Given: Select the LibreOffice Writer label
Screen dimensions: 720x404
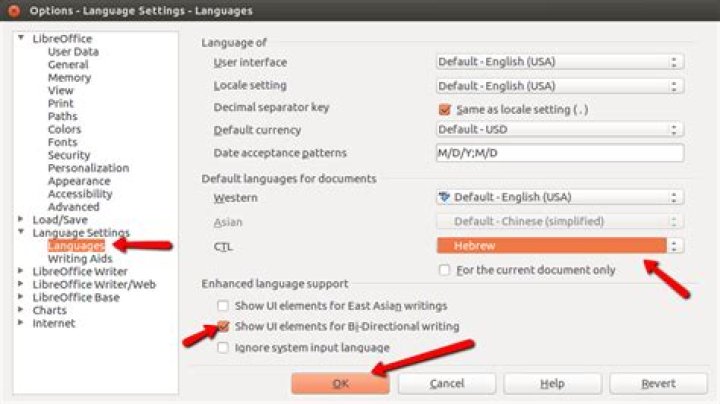Looking at the screenshot, I should pyautogui.click(x=80, y=271).
